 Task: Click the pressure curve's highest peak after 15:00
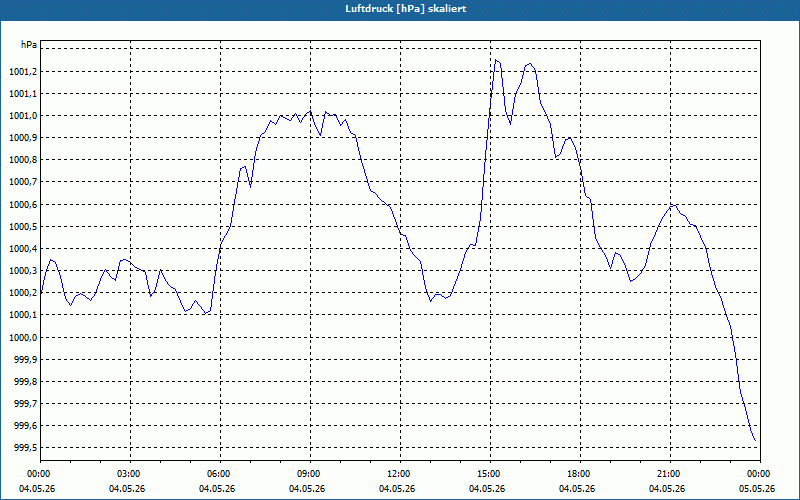496,60
